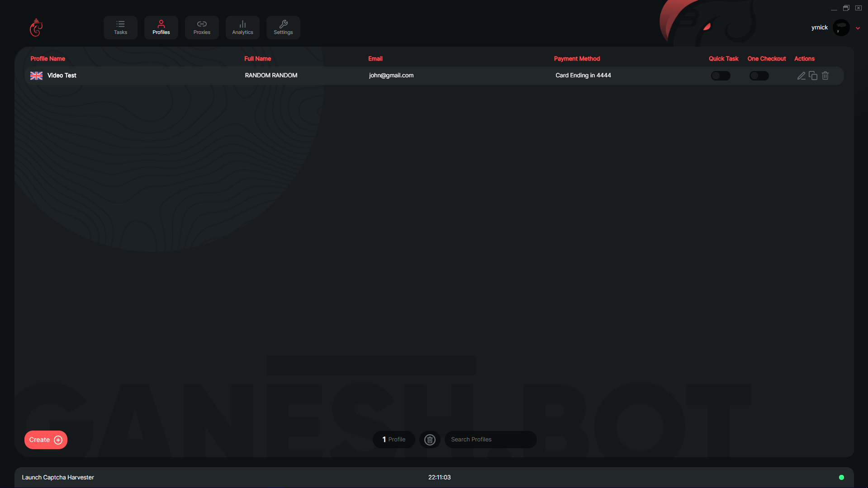Open the Tasks tab
Screen dimensions: 868x488
(120, 28)
